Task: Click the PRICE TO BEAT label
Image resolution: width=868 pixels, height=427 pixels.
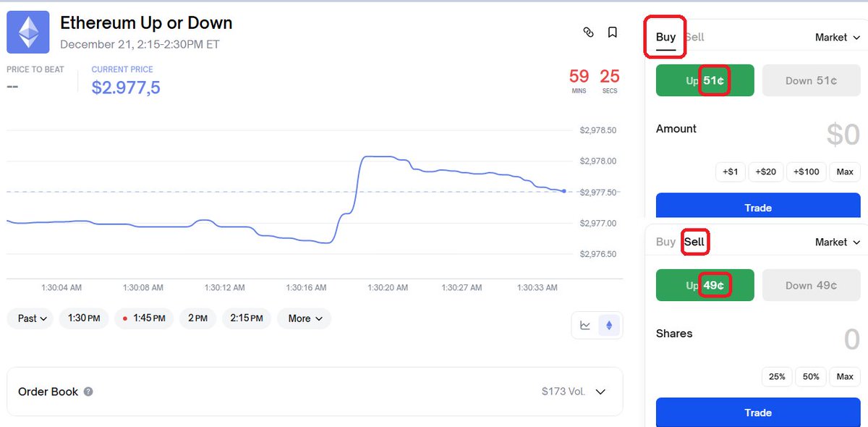Action: tap(35, 69)
